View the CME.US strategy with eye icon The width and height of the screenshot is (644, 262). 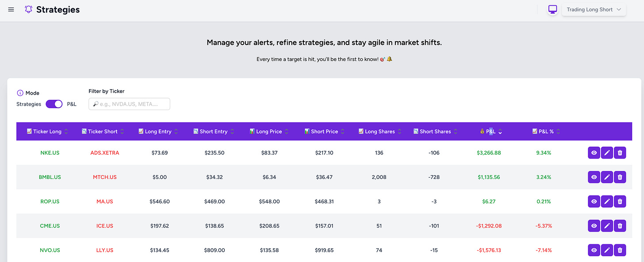click(x=594, y=226)
